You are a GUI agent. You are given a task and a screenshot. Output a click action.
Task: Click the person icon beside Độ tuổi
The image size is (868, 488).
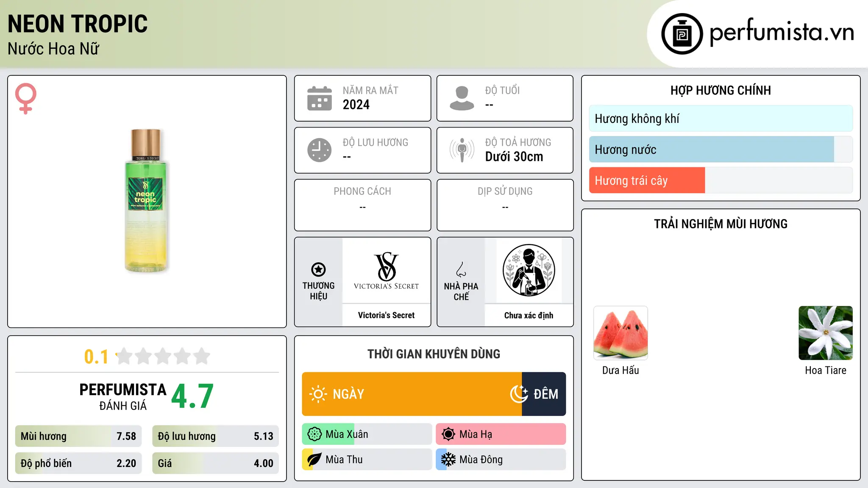coord(462,98)
